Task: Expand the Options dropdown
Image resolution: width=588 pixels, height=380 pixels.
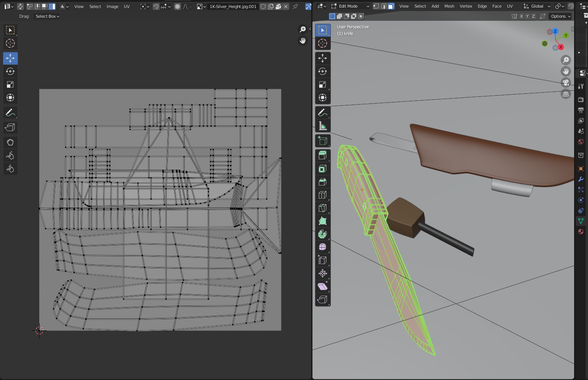Action: (561, 16)
